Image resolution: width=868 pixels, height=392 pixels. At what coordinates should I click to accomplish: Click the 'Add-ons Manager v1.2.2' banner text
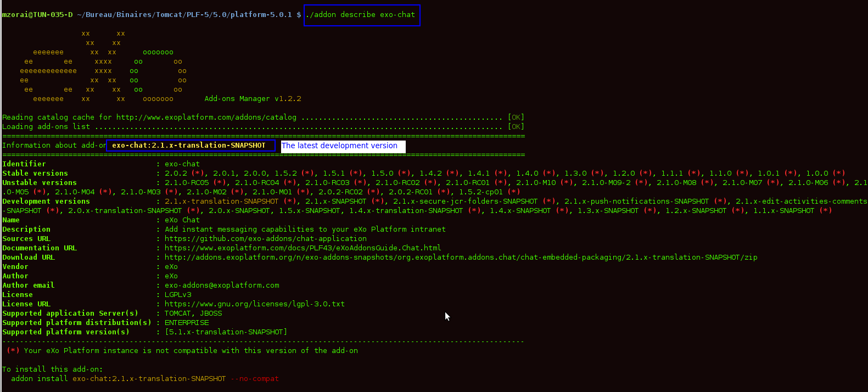[x=253, y=99]
